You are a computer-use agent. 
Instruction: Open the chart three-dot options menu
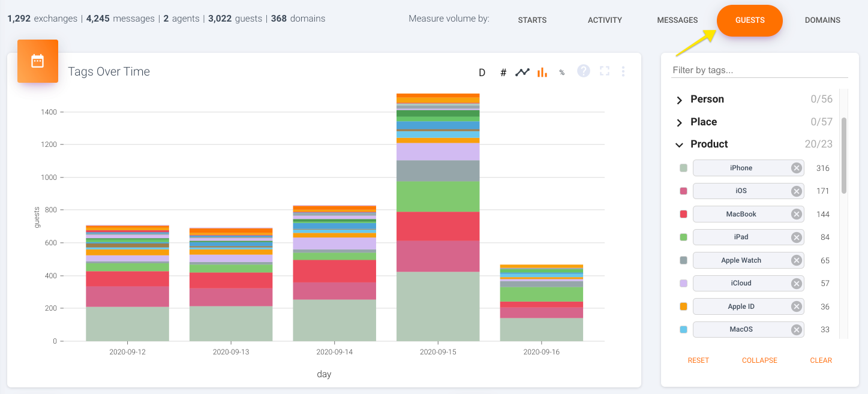click(623, 71)
